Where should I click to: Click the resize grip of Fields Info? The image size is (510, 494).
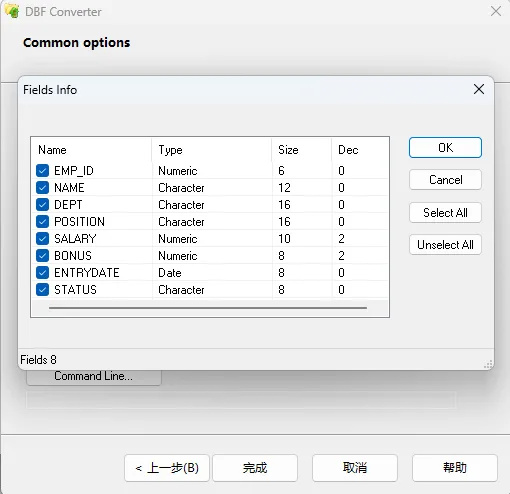(x=488, y=364)
